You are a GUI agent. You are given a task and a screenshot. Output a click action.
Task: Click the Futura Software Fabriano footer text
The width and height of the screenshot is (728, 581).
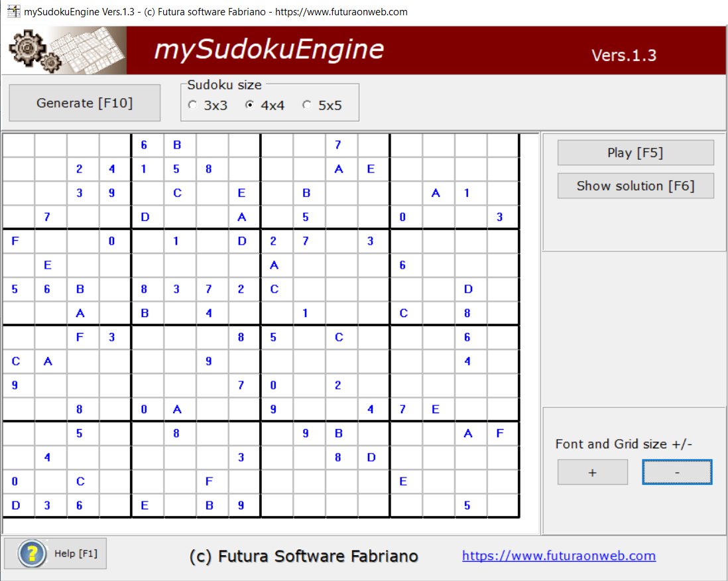click(304, 556)
